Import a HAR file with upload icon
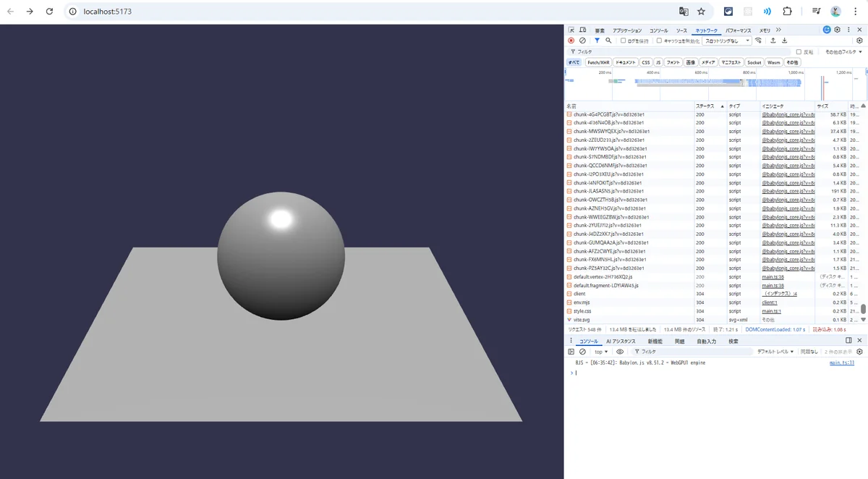The width and height of the screenshot is (868, 479). click(x=773, y=41)
